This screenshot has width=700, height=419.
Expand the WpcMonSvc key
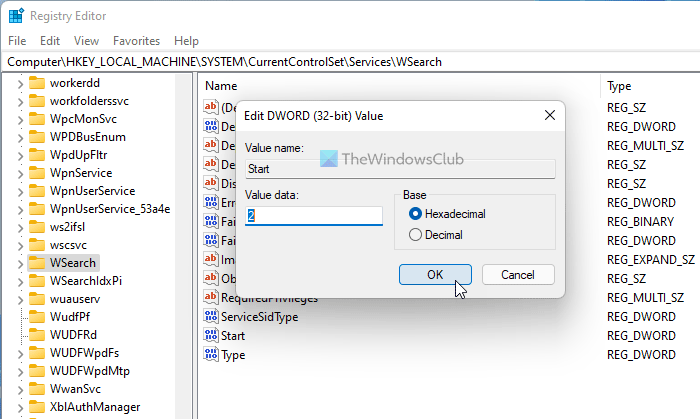point(20,119)
